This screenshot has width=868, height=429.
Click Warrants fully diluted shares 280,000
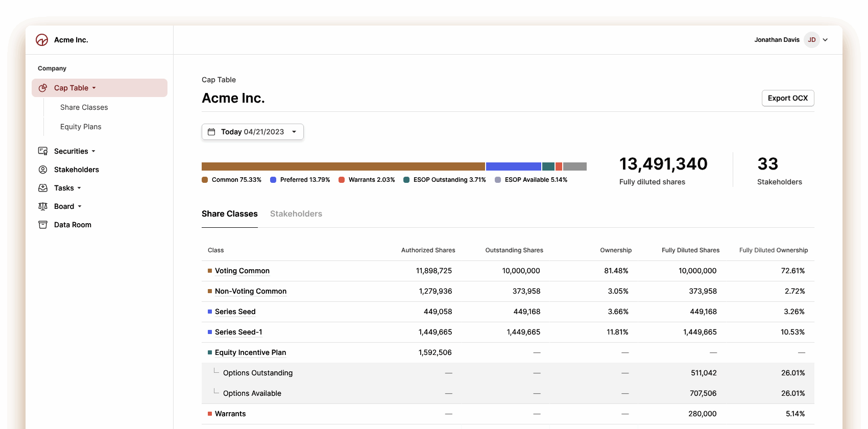point(703,414)
